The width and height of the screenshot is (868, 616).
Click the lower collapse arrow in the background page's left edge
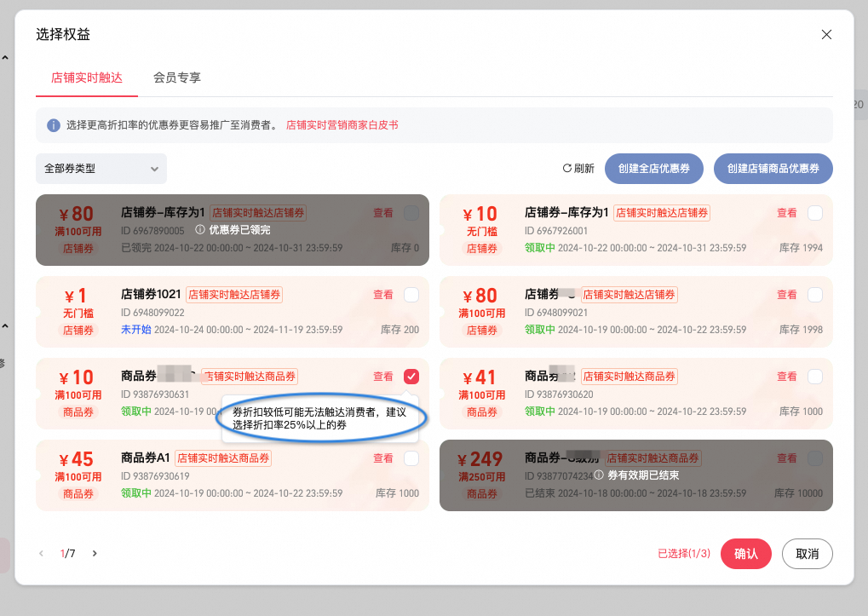click(5, 326)
